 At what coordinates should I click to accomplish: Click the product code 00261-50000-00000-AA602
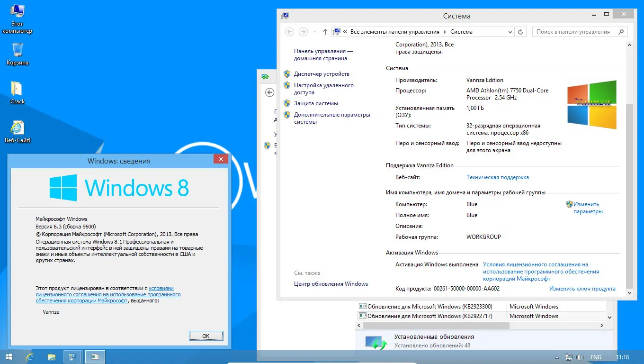point(466,289)
